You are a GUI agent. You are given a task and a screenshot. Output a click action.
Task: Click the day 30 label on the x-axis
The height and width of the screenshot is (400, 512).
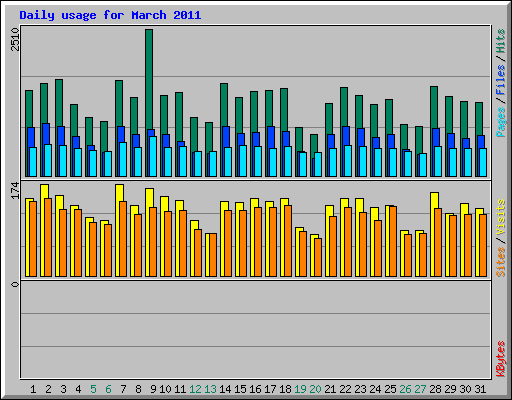click(x=465, y=389)
